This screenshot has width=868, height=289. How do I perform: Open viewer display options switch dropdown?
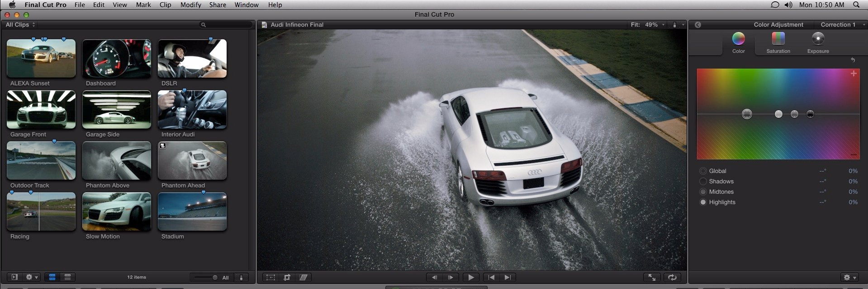click(x=677, y=25)
